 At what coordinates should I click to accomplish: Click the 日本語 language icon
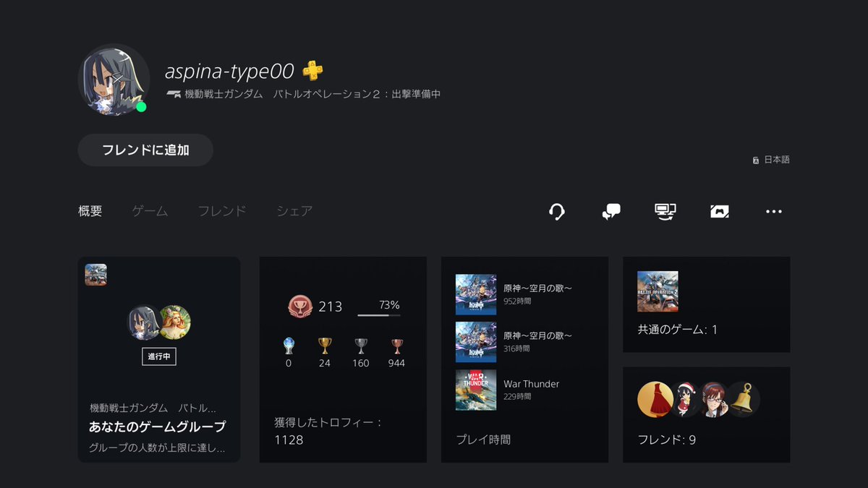pos(756,160)
